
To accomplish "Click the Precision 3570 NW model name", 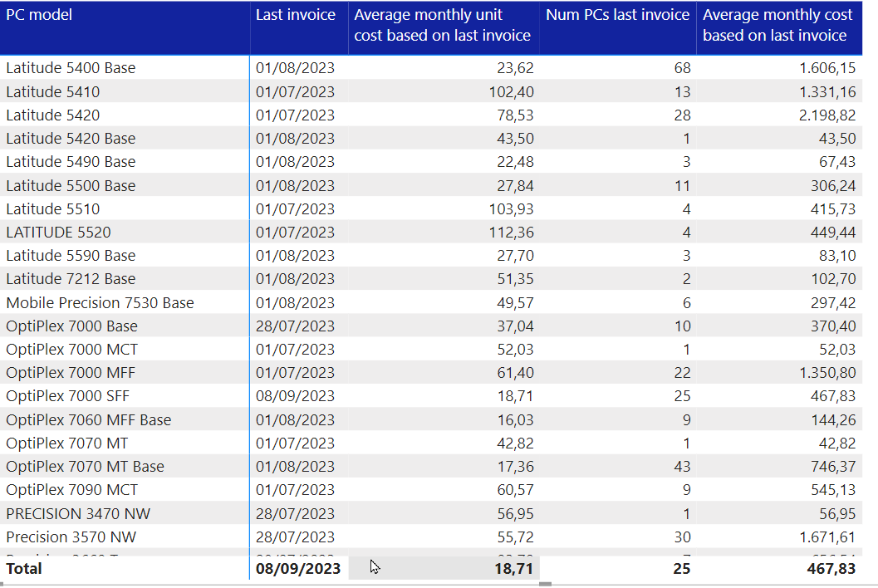I will pos(71,537).
